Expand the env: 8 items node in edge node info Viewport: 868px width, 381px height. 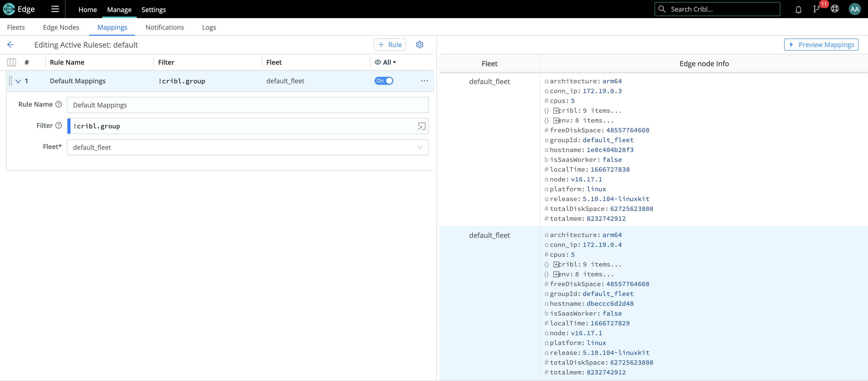pos(556,120)
